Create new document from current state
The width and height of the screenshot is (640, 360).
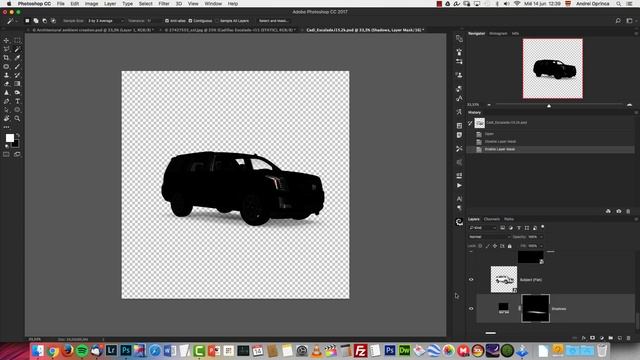(x=608, y=211)
